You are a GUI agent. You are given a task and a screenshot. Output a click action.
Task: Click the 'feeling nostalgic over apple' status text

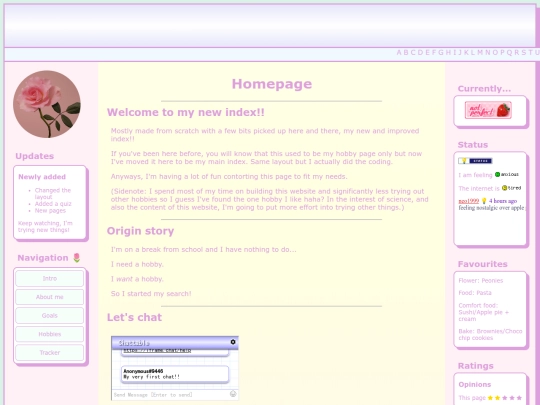coord(491,208)
